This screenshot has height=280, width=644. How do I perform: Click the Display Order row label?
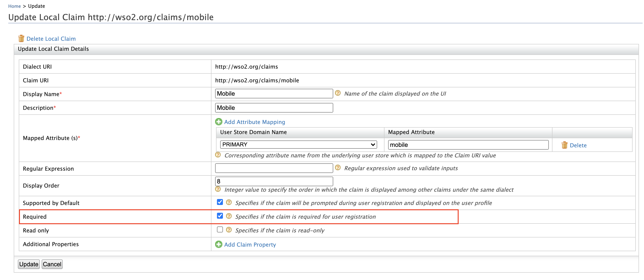click(x=41, y=186)
